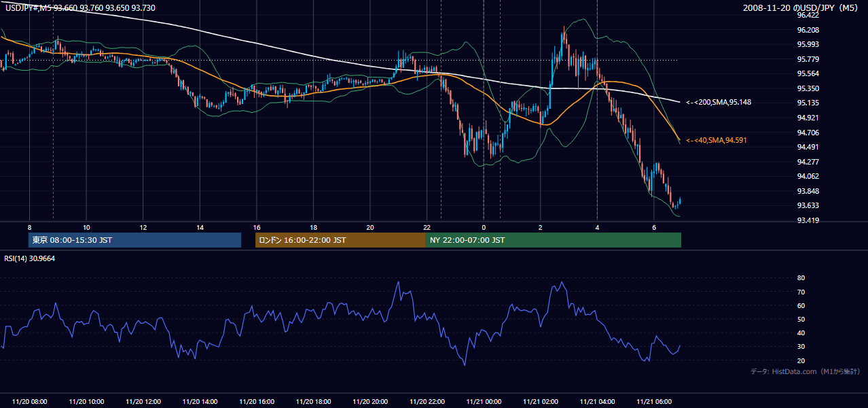
Task: Click the 200 SMA 95.148 label
Action: [718, 103]
